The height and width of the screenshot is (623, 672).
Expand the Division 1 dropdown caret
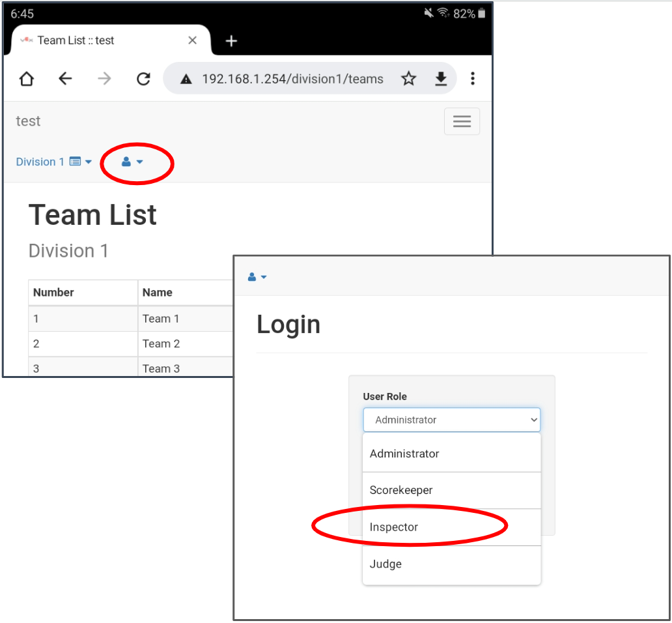[87, 162]
